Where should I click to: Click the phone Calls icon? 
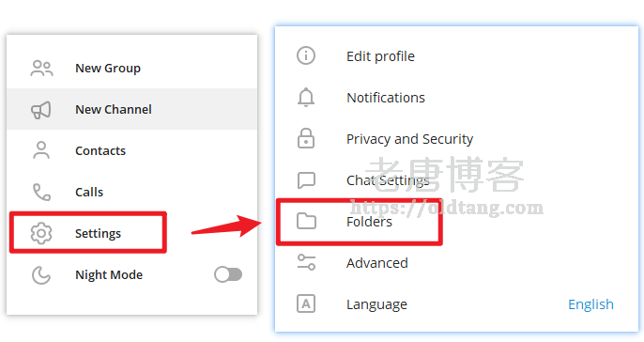pyautogui.click(x=41, y=192)
